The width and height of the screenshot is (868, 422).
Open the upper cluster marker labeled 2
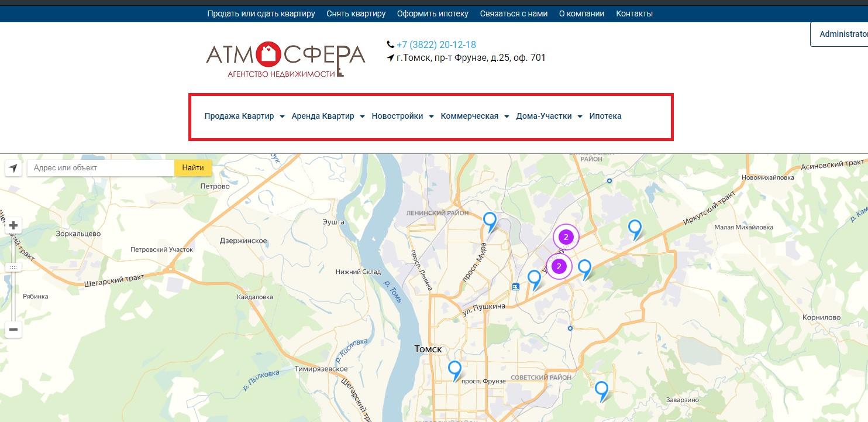click(x=566, y=237)
